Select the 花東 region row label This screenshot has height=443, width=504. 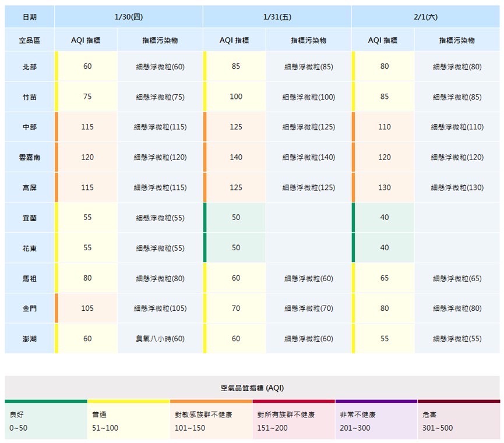(x=30, y=248)
